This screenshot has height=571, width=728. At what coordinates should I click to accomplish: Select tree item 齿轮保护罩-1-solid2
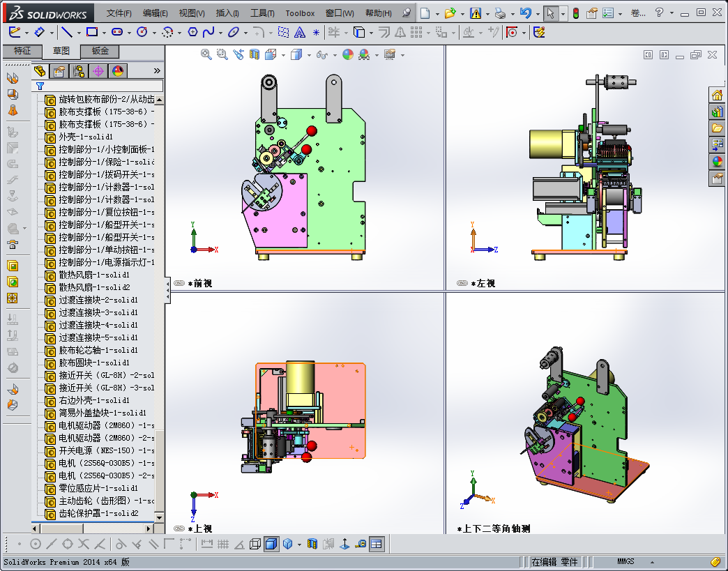pyautogui.click(x=98, y=513)
